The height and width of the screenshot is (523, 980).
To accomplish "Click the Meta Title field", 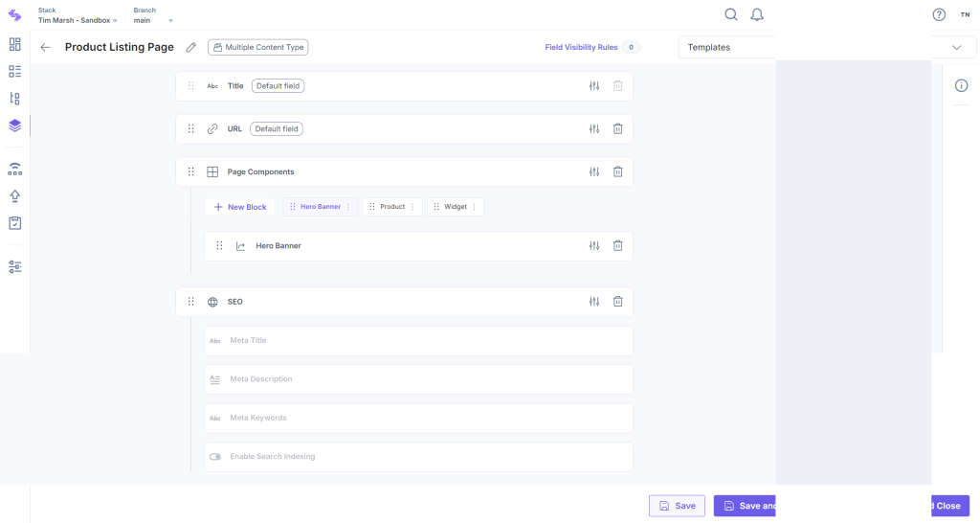I will (418, 341).
